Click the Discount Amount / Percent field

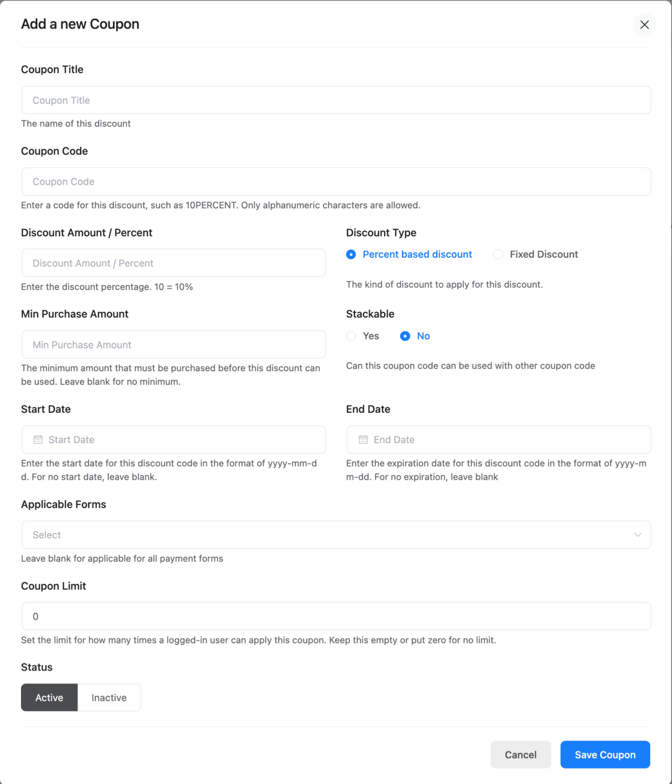[173, 263]
